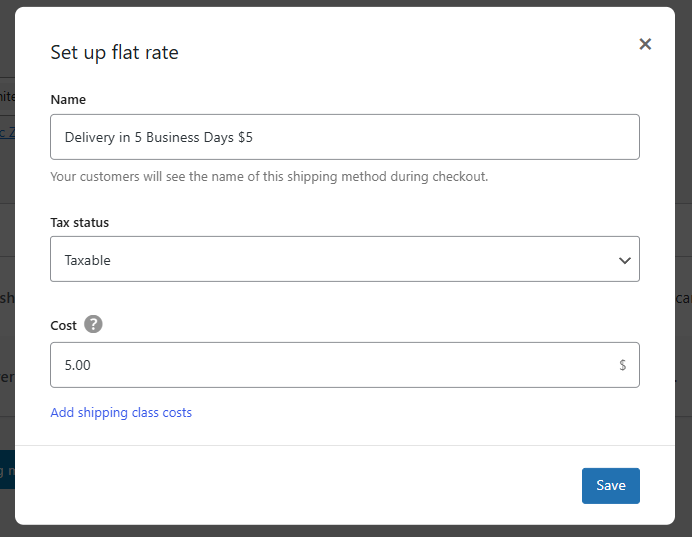Image resolution: width=692 pixels, height=537 pixels.
Task: Open Add shipping class costs link
Action: 121,412
